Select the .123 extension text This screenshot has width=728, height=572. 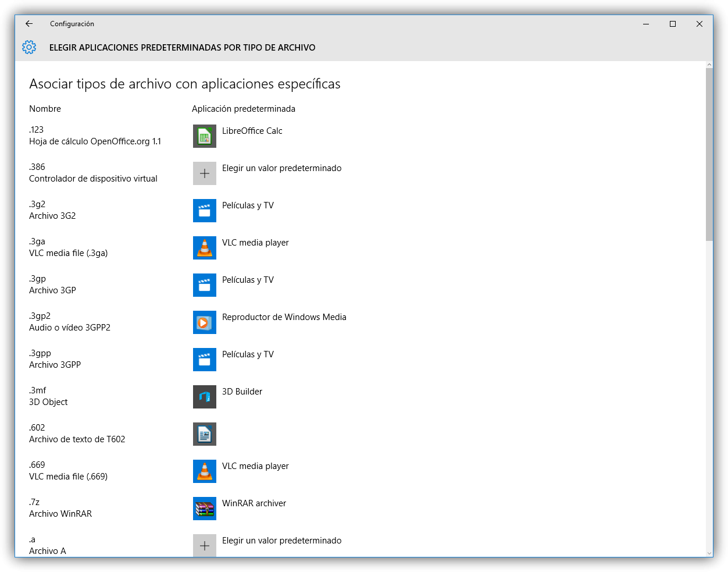coord(36,130)
